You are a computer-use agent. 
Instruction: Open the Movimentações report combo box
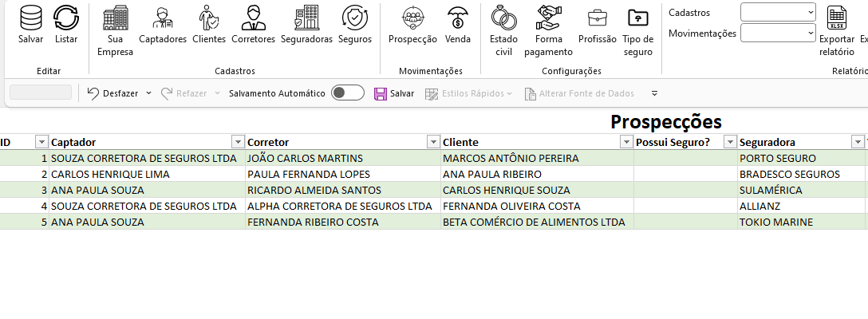tap(778, 33)
